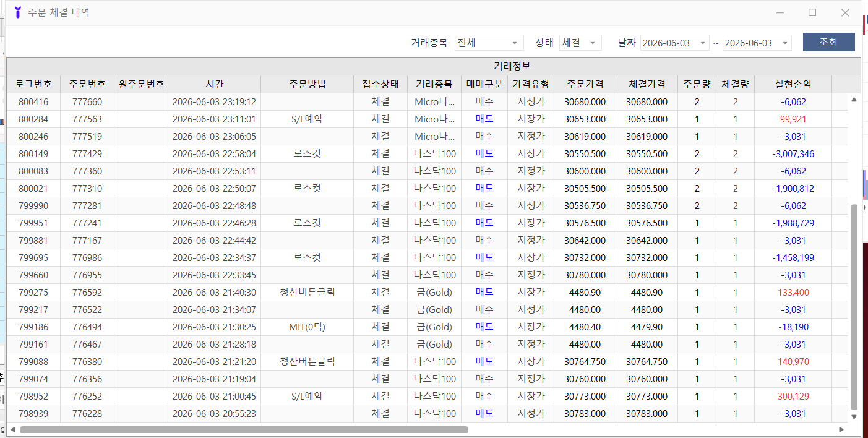The image size is (868, 438).
Task: Click the 조회 search button
Action: [x=828, y=42]
